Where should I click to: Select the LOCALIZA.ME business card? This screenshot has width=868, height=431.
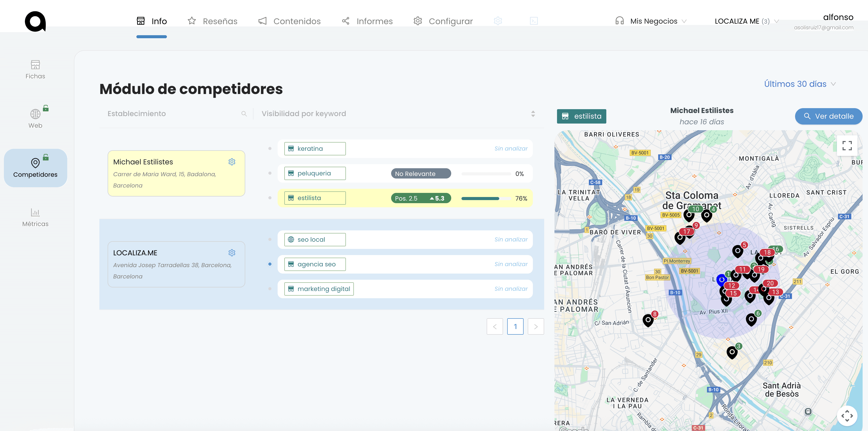(176, 264)
